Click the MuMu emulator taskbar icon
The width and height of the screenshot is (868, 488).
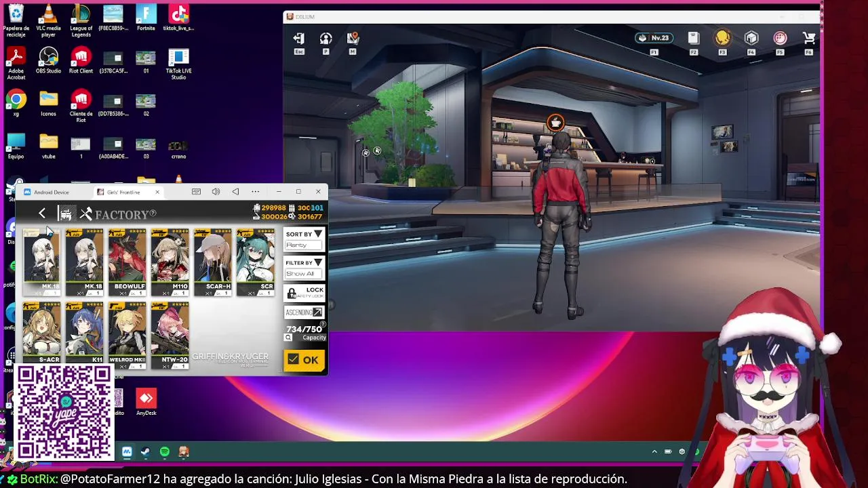coord(127,451)
